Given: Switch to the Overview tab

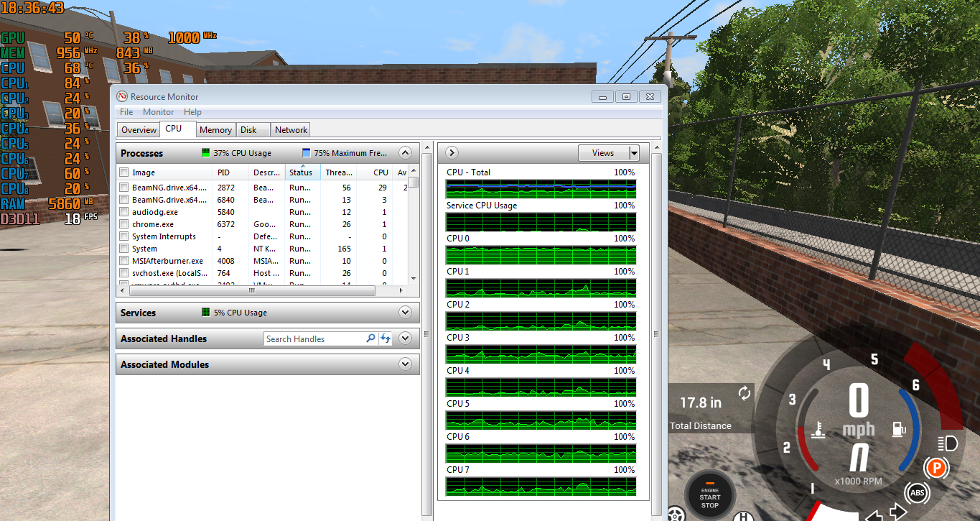Looking at the screenshot, I should (x=139, y=130).
